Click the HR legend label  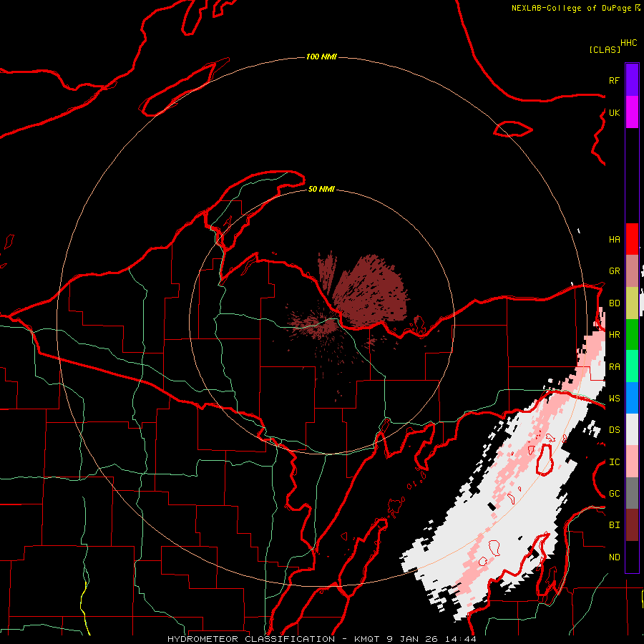point(614,335)
